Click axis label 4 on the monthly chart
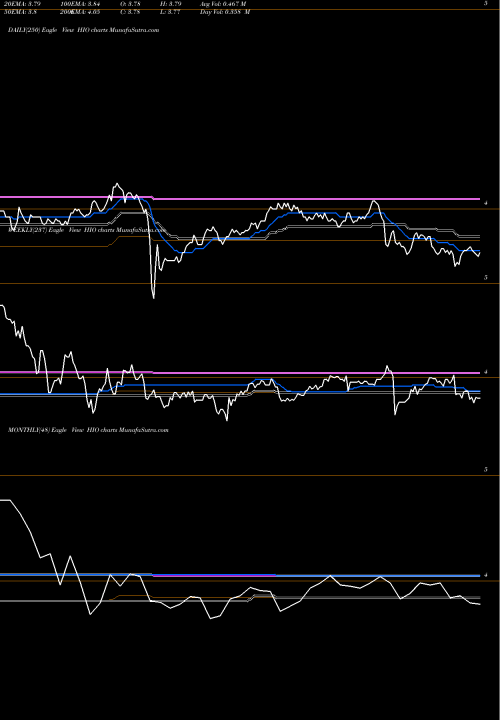Screen dimensions: 500x720 (486, 575)
